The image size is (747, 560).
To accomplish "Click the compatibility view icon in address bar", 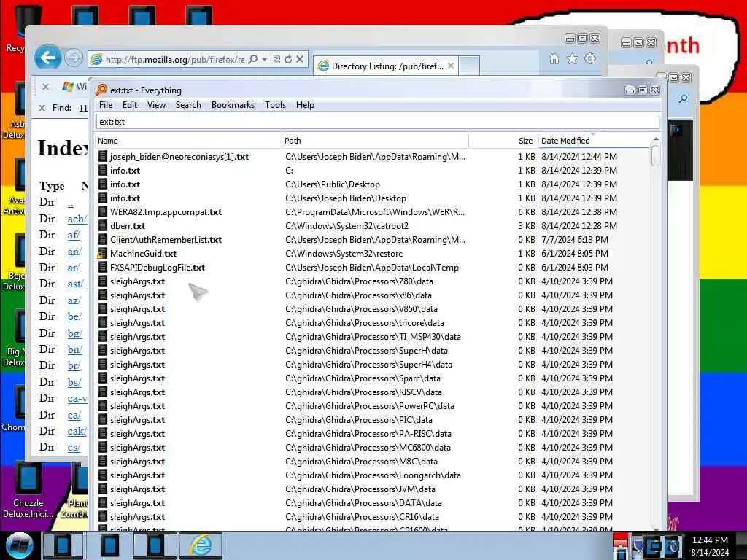I will pyautogui.click(x=276, y=59).
